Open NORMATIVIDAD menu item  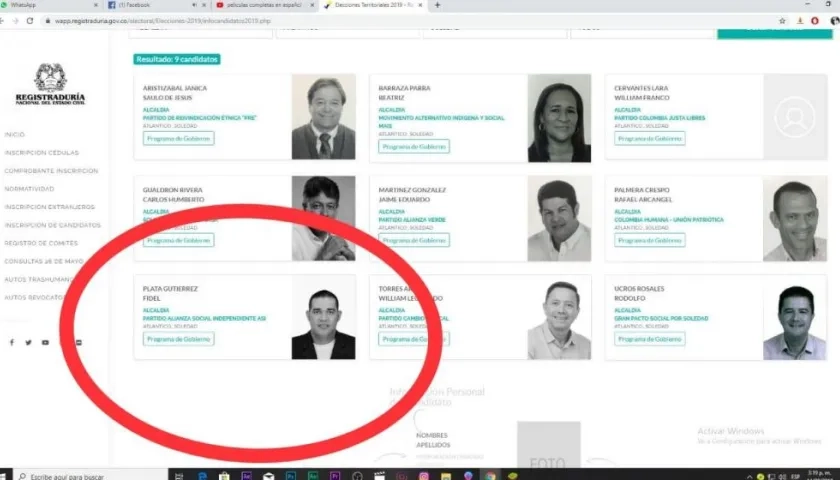[29, 189]
